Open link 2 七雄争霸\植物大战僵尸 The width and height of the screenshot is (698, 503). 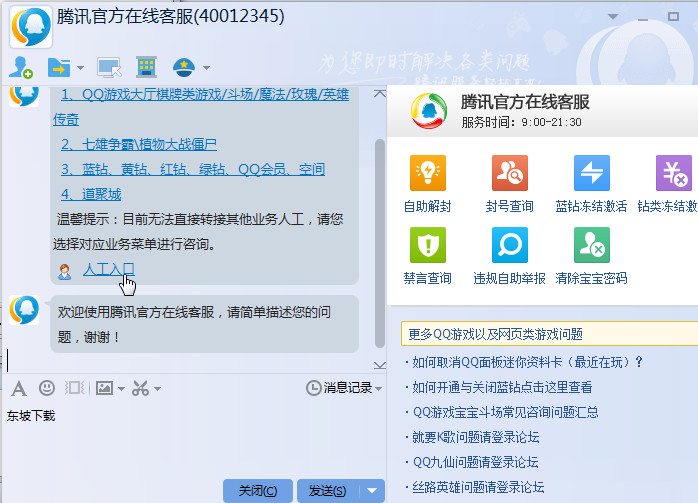click(x=139, y=144)
